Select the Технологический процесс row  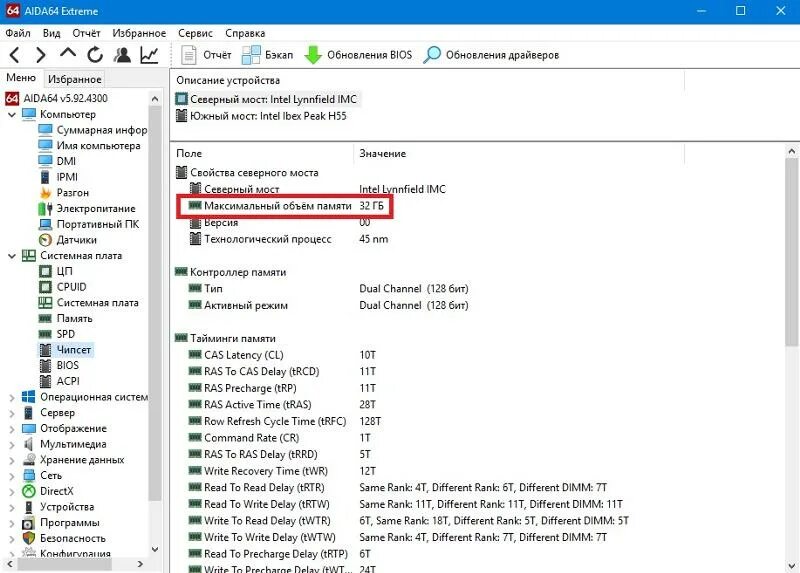(288, 239)
